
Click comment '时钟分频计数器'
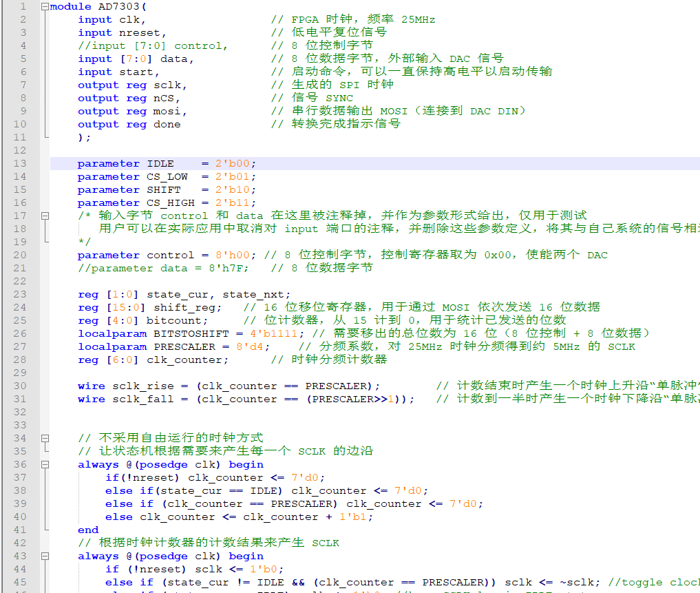tap(339, 360)
